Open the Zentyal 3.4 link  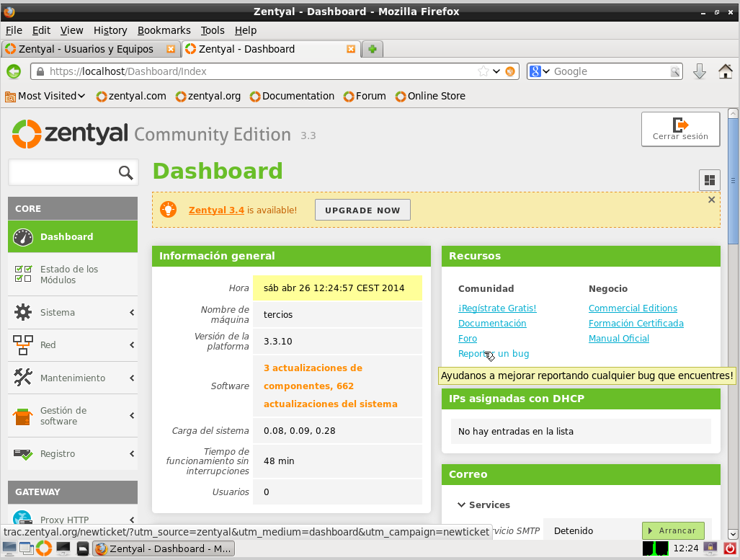tap(216, 210)
